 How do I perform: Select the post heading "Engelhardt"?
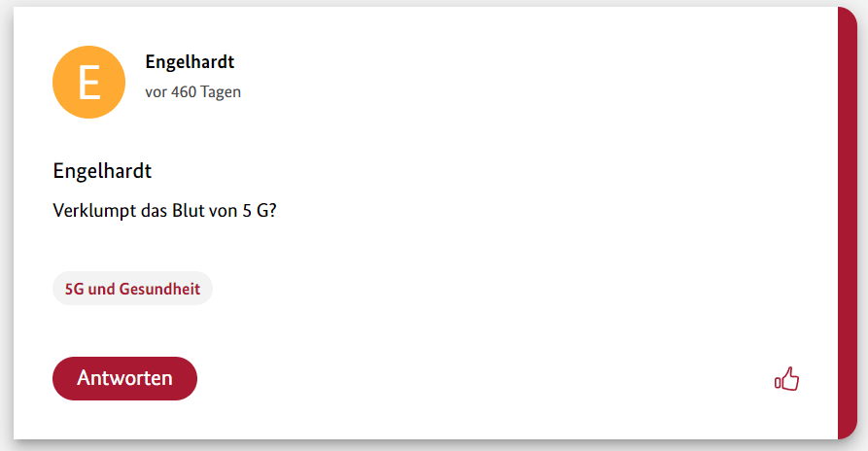click(x=102, y=171)
